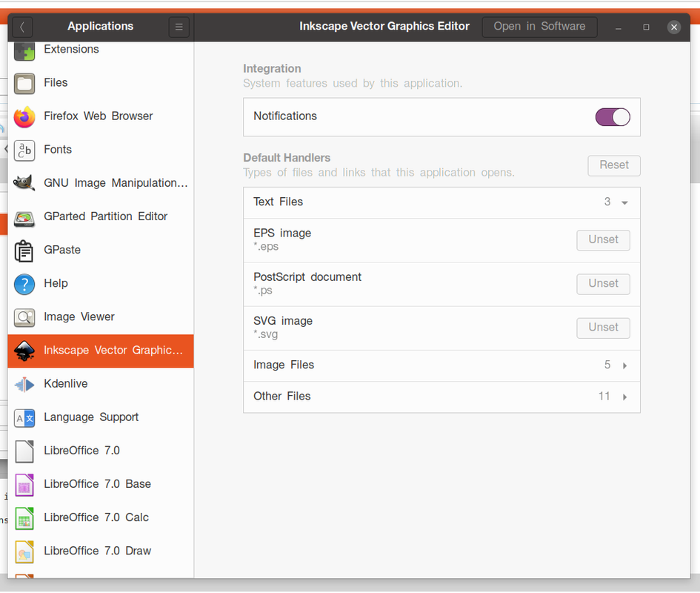Click the PostScript document label
Image resolution: width=700 pixels, height=593 pixels.
(x=307, y=277)
